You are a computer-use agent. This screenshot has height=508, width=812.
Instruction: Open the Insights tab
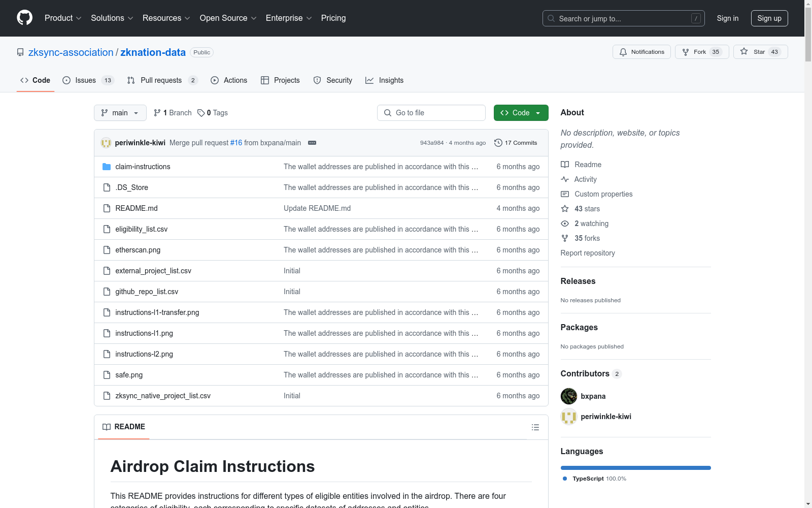384,80
